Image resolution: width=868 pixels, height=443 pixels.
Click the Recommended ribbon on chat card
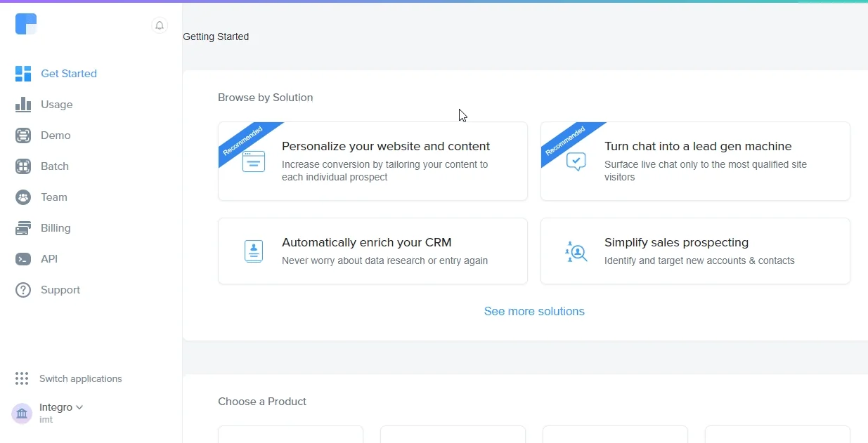(566, 140)
